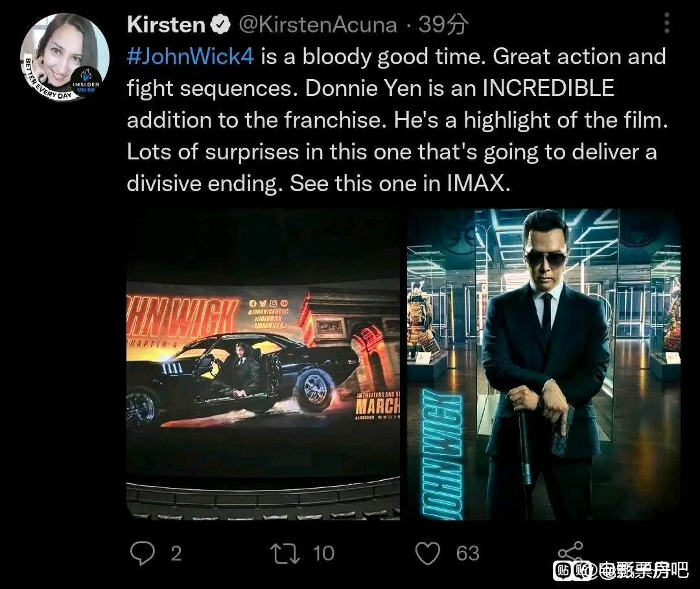Image resolution: width=700 pixels, height=589 pixels.
Task: Click the like count of 63
Action: point(467,553)
